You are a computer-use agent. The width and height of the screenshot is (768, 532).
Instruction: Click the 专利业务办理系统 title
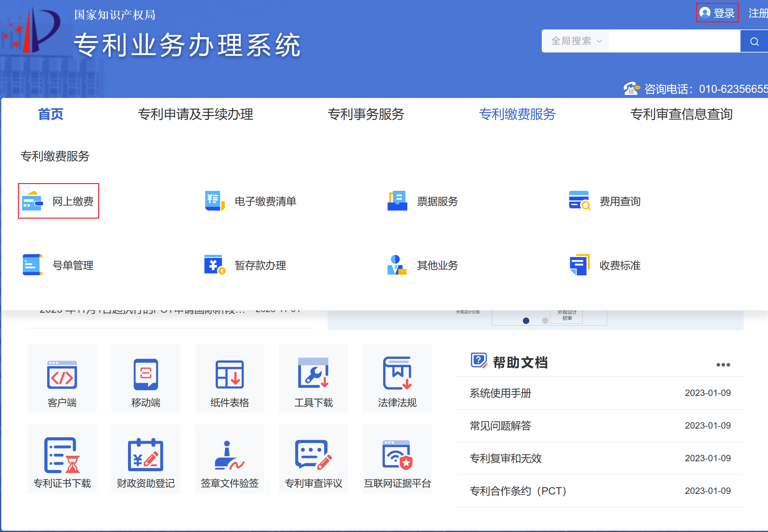coord(187,45)
